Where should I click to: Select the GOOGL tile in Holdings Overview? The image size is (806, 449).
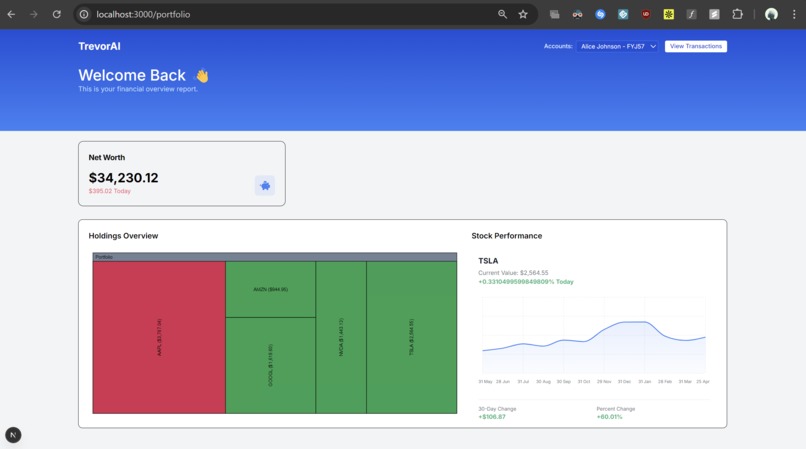coord(270,365)
